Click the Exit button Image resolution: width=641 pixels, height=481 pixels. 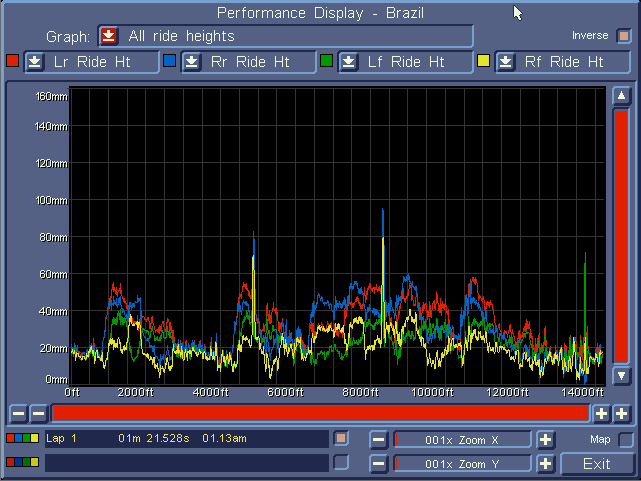[597, 464]
